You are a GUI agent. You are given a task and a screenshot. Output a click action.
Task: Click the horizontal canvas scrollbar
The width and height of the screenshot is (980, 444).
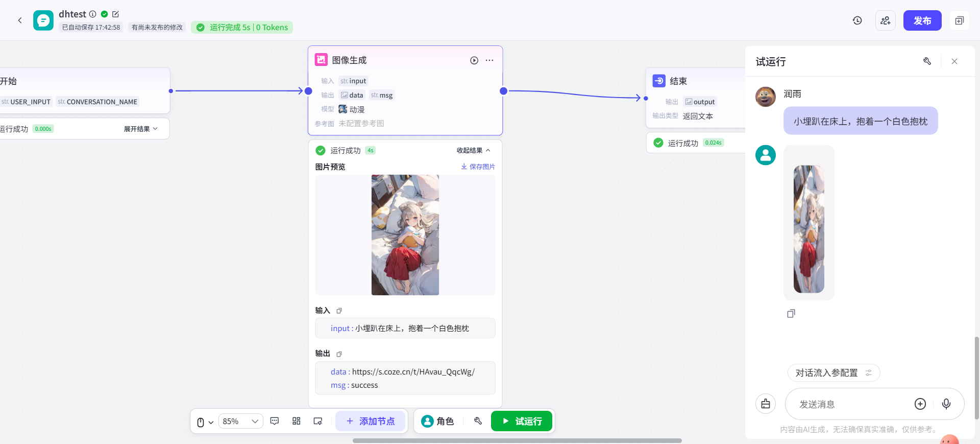(517, 440)
